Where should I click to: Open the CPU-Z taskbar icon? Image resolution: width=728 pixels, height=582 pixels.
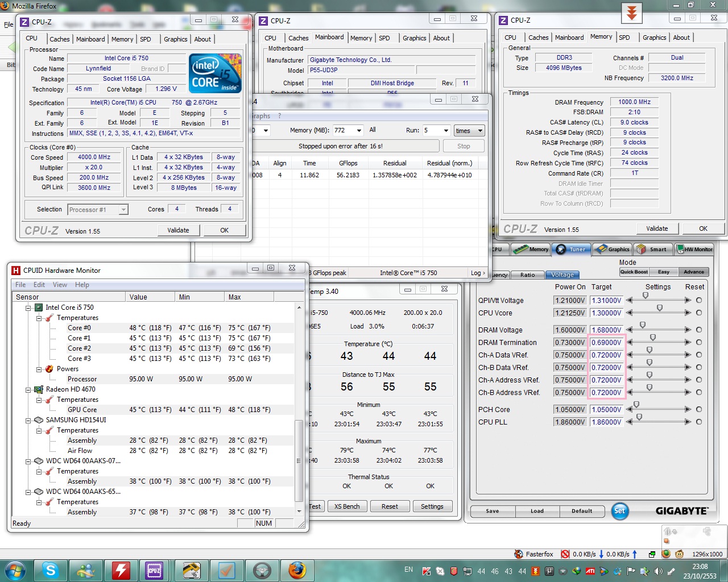[154, 570]
